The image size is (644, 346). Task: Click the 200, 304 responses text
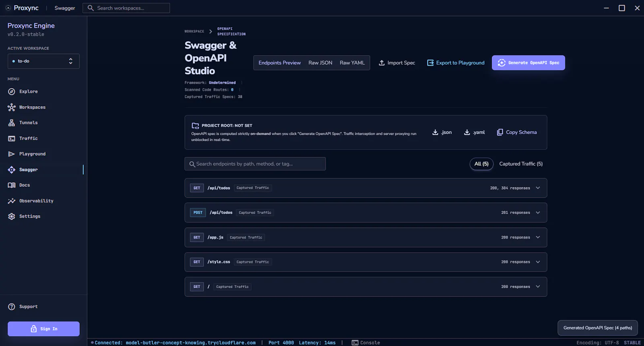(x=510, y=188)
